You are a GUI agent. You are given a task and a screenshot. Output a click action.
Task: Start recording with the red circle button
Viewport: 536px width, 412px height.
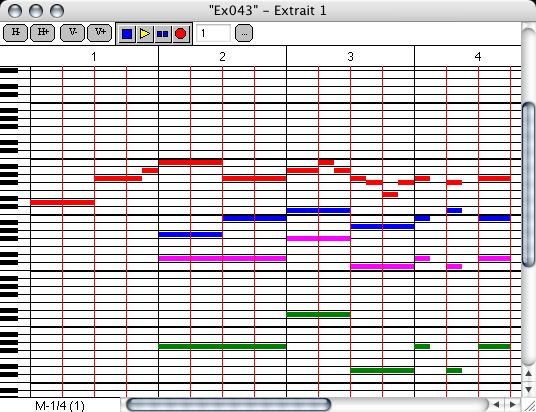[180, 34]
